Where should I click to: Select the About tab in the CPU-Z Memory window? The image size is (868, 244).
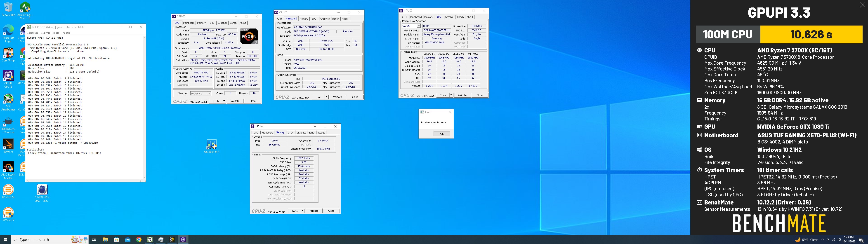coord(321,133)
